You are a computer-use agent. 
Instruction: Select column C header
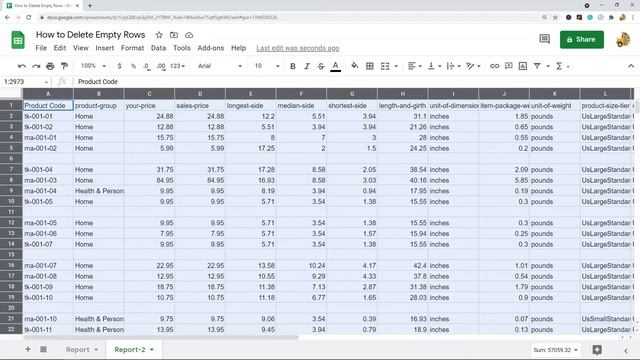point(149,94)
